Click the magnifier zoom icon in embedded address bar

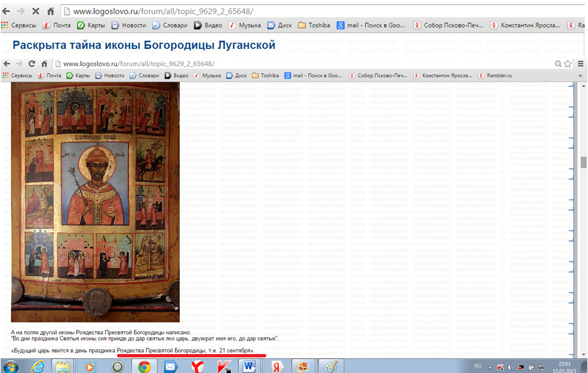[558, 64]
